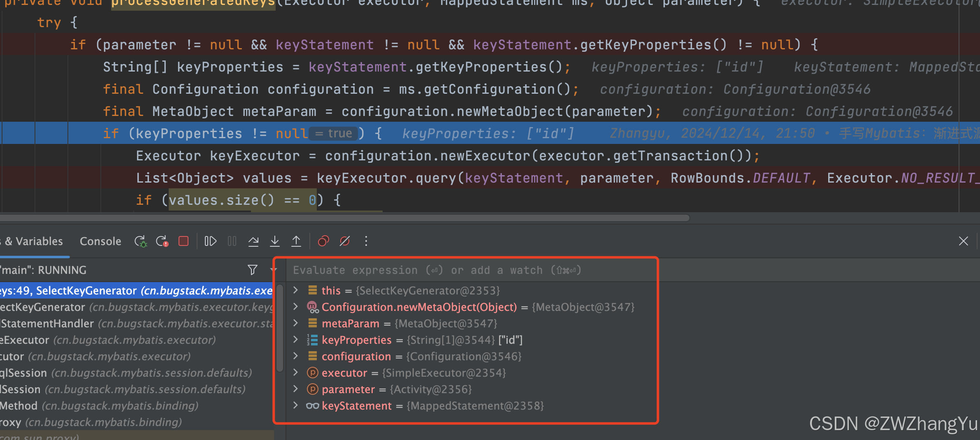The image size is (980, 440).
Task: Open the thread frames filter
Action: click(253, 270)
